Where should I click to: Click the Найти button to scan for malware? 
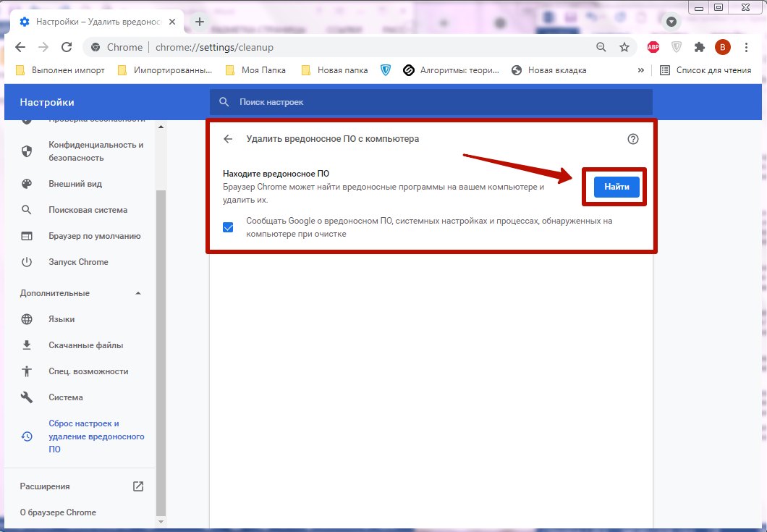(x=616, y=187)
